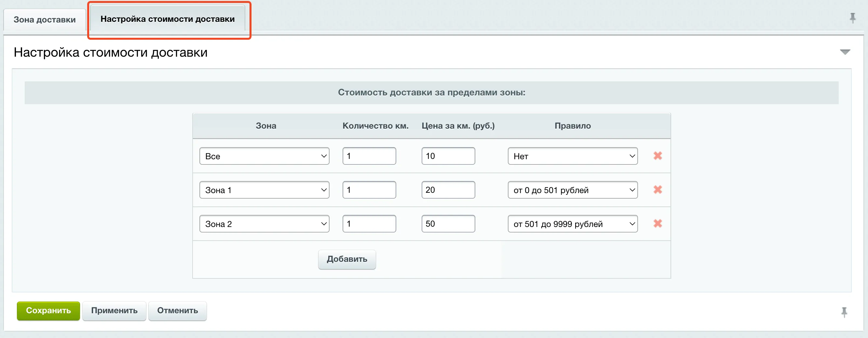Focus the price field containing 10
The image size is (868, 338).
pyautogui.click(x=448, y=156)
